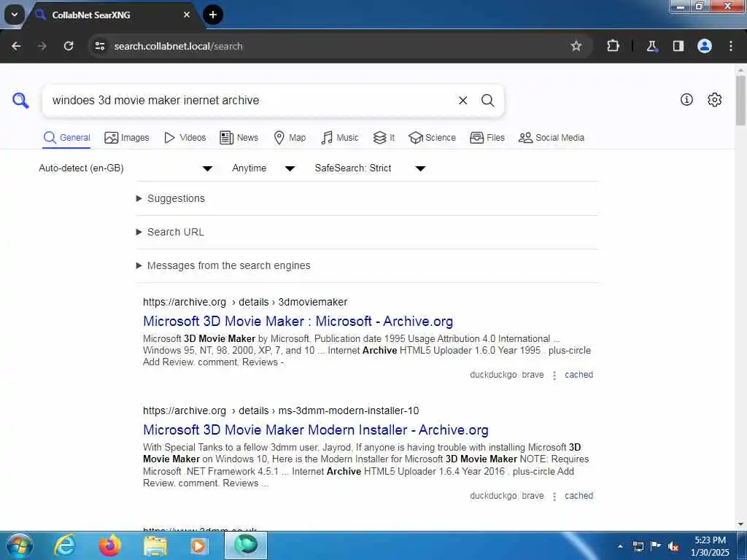Image resolution: width=747 pixels, height=560 pixels.
Task: Open the Auto-detect (en-GB) language dropdown
Action: [125, 168]
